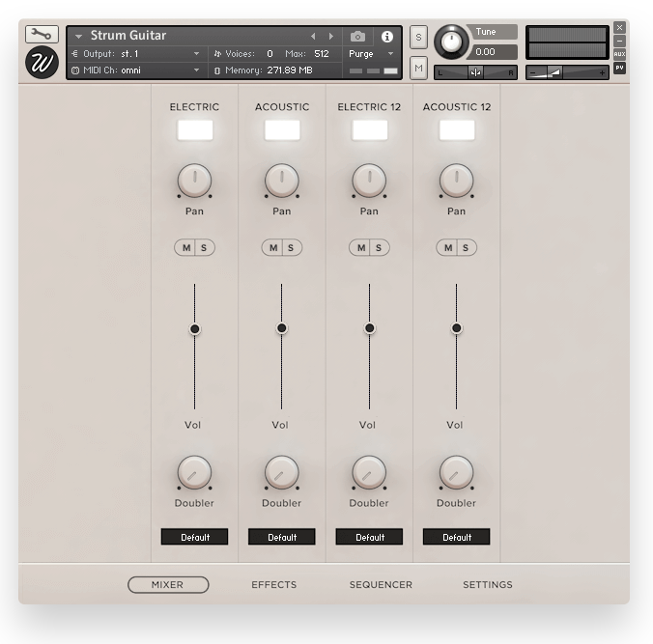Open the Sequencer tab
This screenshot has width=653, height=644.
coord(381,585)
